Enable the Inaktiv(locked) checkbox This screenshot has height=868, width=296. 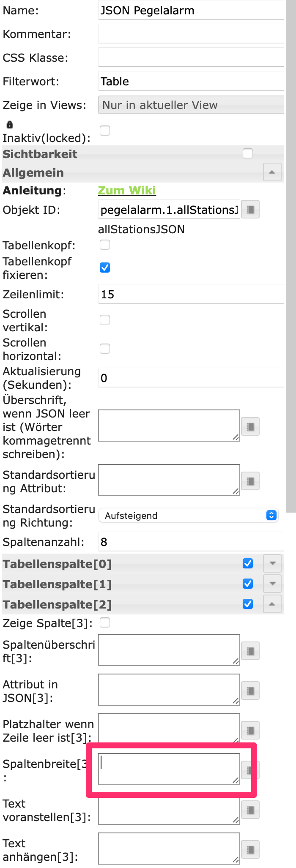(x=104, y=131)
